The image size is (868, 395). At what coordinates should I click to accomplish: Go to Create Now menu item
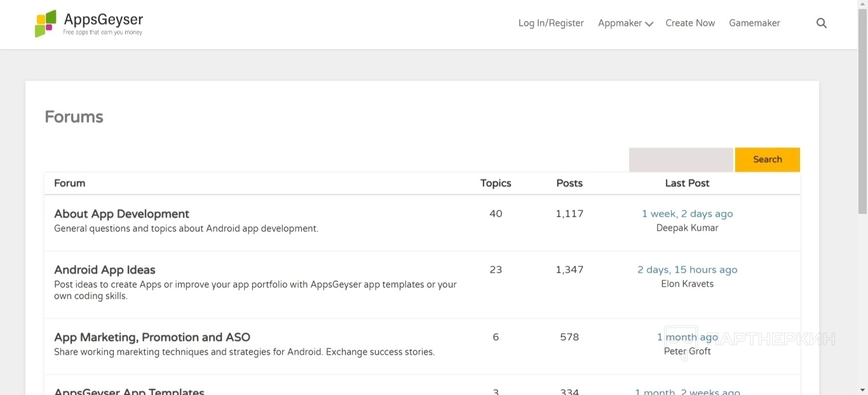coord(690,23)
